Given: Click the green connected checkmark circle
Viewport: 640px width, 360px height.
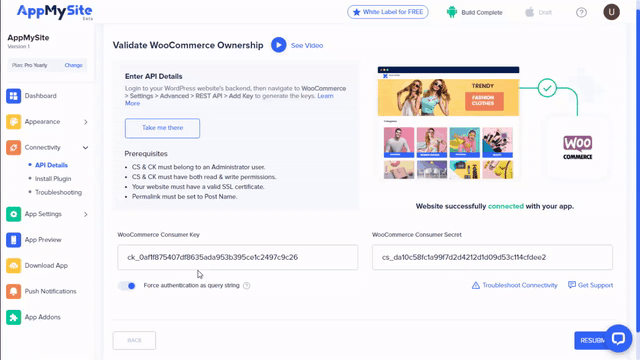Looking at the screenshot, I should coord(547,88).
